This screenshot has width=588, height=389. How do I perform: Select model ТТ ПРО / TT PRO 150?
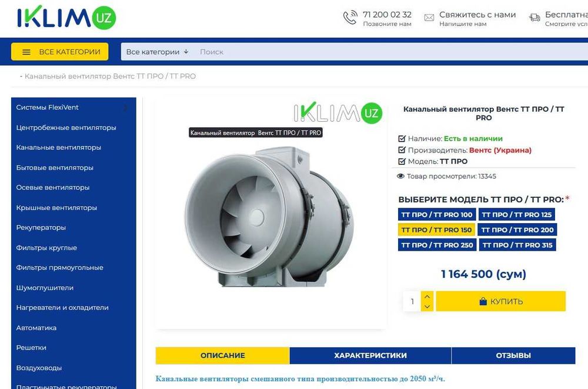[x=436, y=230]
